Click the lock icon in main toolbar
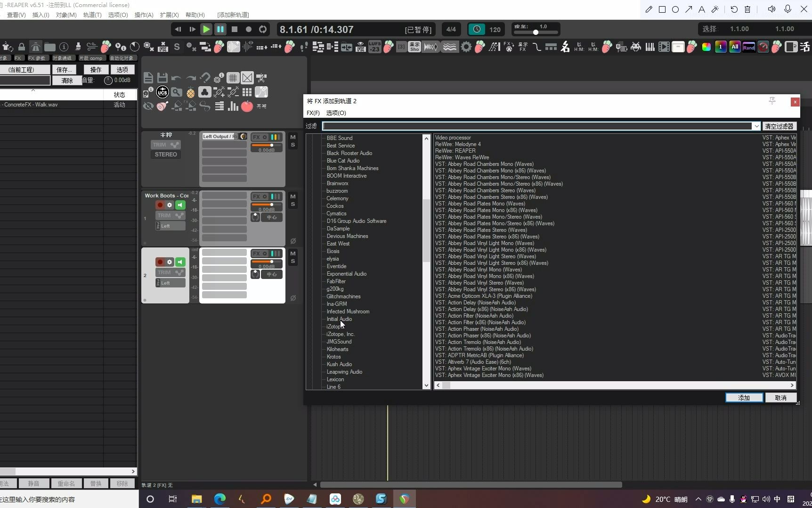 coord(21,47)
